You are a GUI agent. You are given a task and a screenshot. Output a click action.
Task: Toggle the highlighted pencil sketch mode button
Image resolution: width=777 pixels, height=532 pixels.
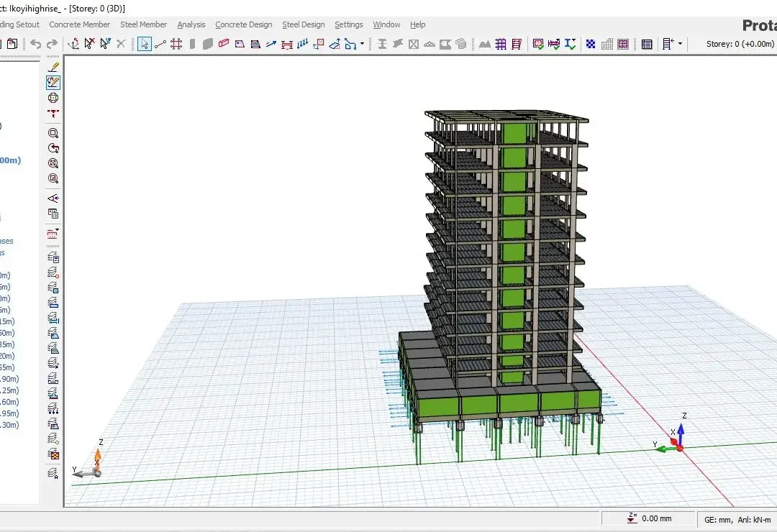click(53, 82)
